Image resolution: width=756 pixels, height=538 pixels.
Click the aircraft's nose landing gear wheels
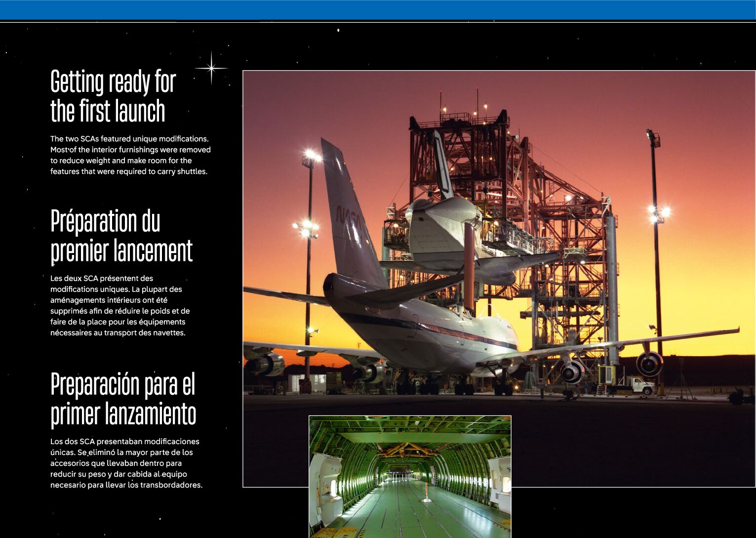[503, 388]
